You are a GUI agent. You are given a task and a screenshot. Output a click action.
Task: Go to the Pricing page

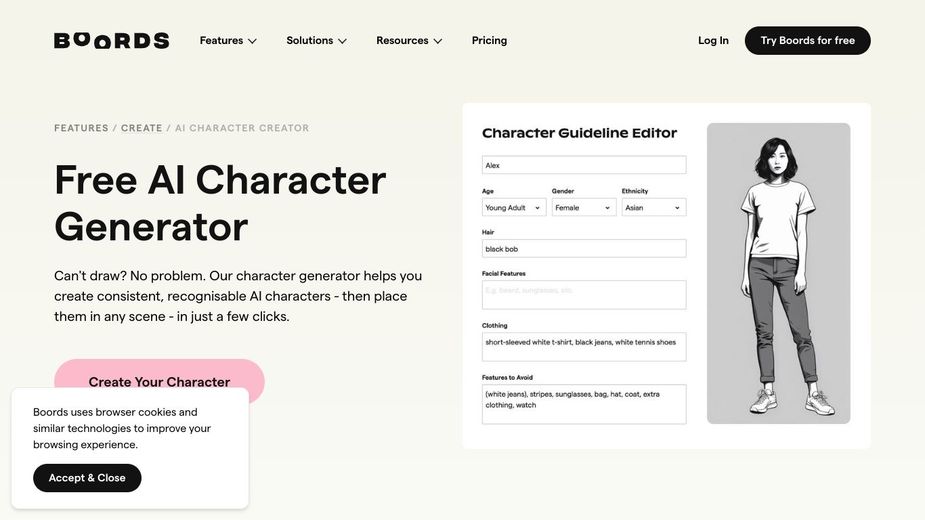coord(489,40)
